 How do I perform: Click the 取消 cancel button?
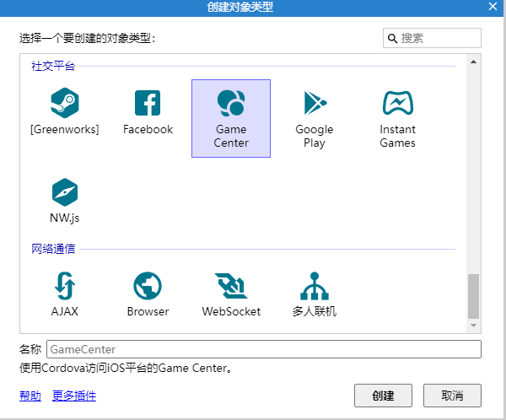452,396
